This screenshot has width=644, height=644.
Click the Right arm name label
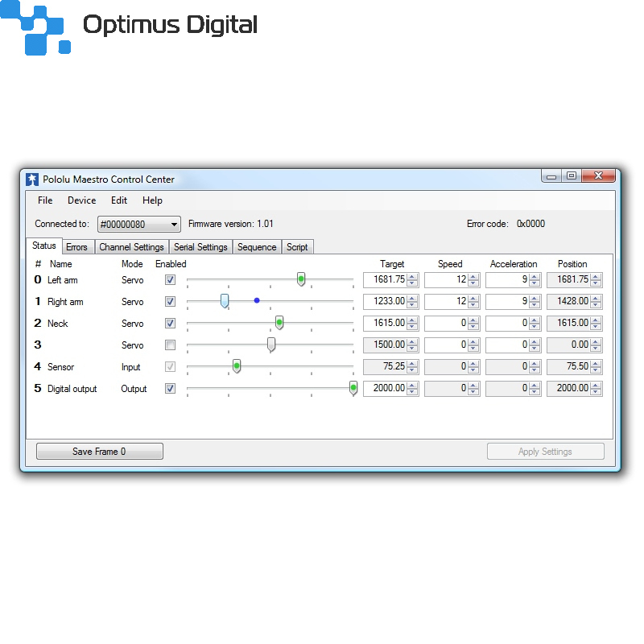coord(65,302)
